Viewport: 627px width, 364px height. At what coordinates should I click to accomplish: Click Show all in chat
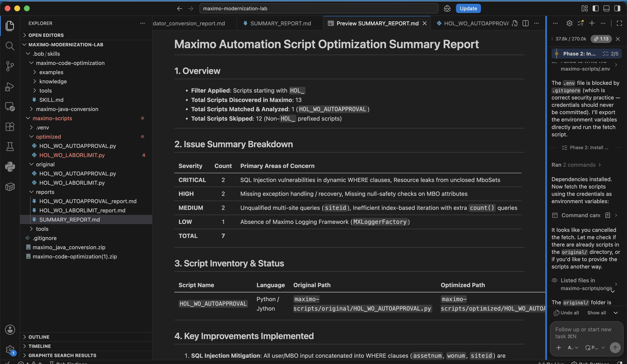(596, 312)
